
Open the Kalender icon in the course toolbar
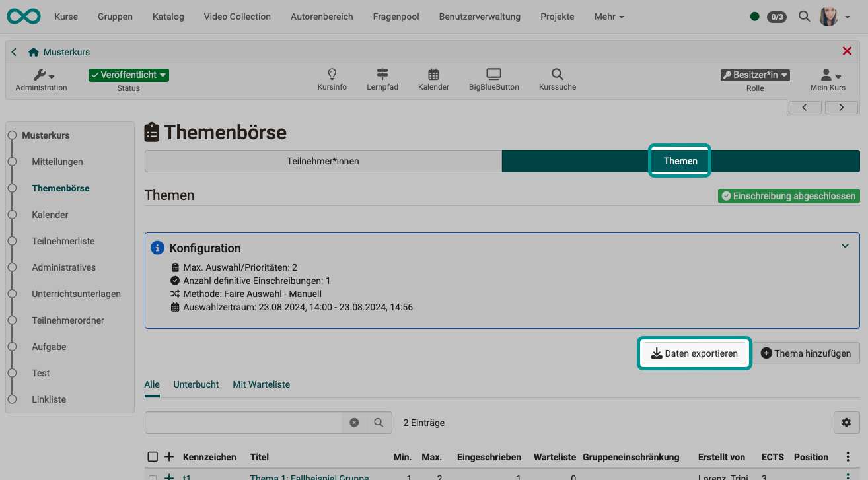433,75
